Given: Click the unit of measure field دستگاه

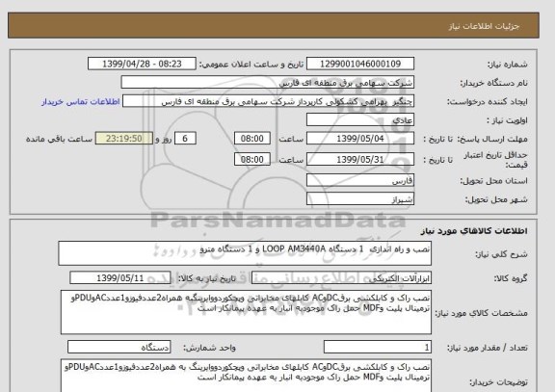Looking at the screenshot, I should pyautogui.click(x=119, y=348).
